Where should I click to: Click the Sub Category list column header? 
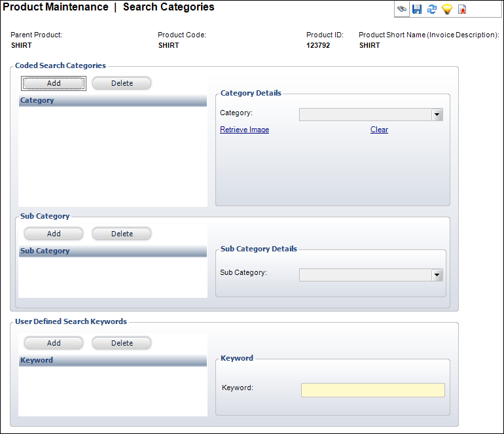pyautogui.click(x=113, y=251)
